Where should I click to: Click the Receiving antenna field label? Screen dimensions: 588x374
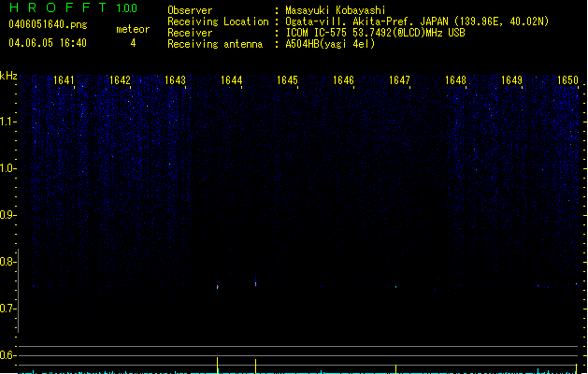click(x=215, y=44)
